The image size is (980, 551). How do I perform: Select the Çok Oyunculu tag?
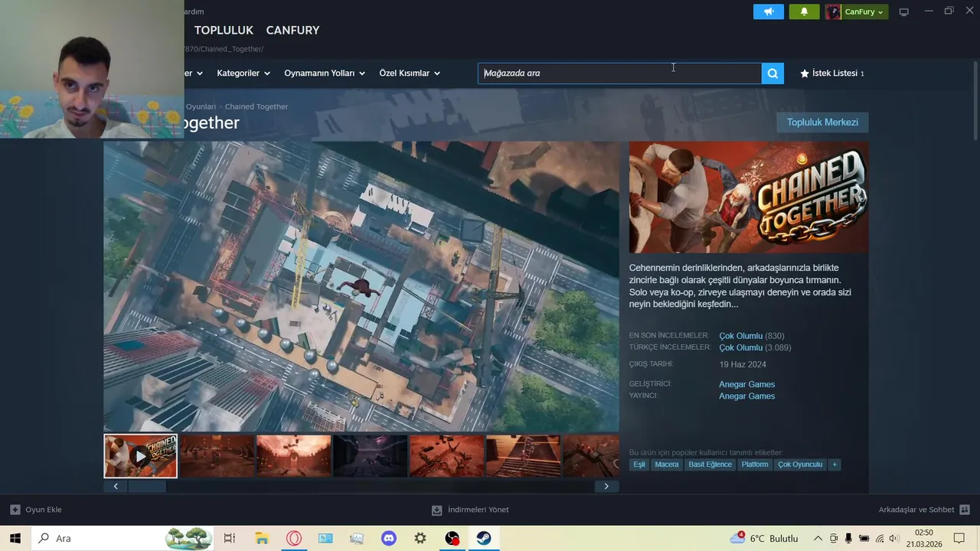click(800, 465)
